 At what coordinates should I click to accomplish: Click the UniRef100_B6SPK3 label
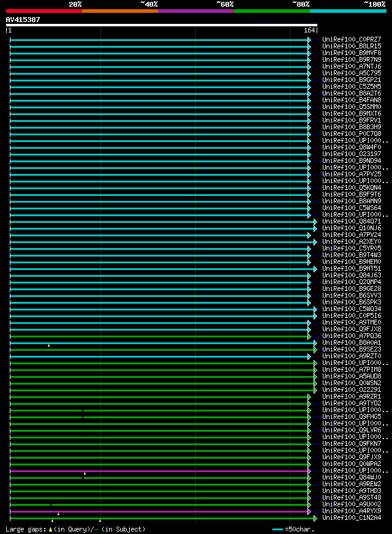352,302
